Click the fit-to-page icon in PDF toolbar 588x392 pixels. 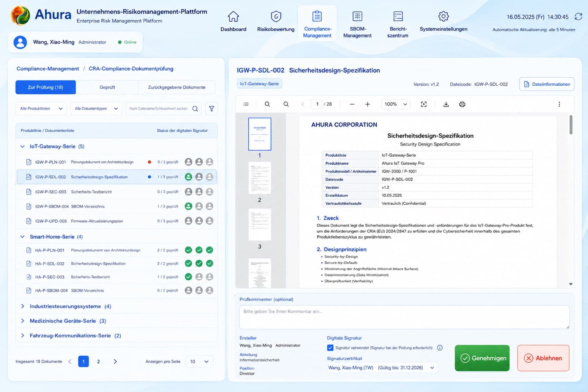[x=424, y=104]
